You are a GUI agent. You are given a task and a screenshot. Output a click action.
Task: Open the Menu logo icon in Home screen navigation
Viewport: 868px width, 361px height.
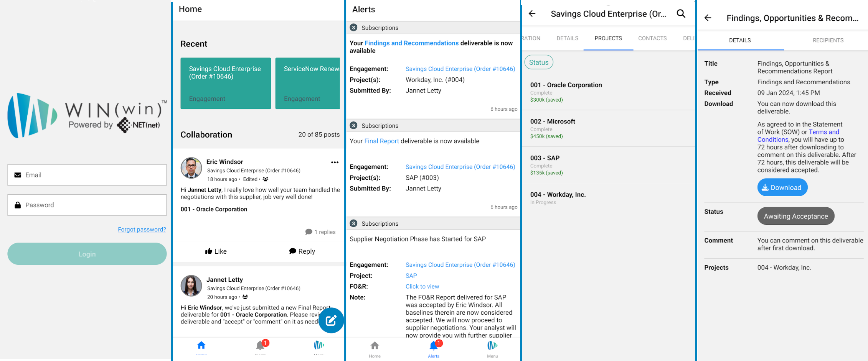[x=319, y=346]
